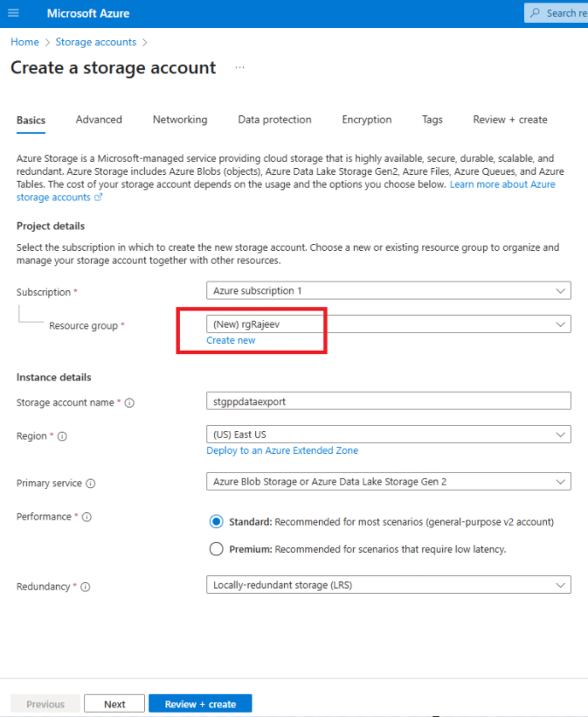The height and width of the screenshot is (717, 588).
Task: Click the Performance info icon
Action: [86, 517]
